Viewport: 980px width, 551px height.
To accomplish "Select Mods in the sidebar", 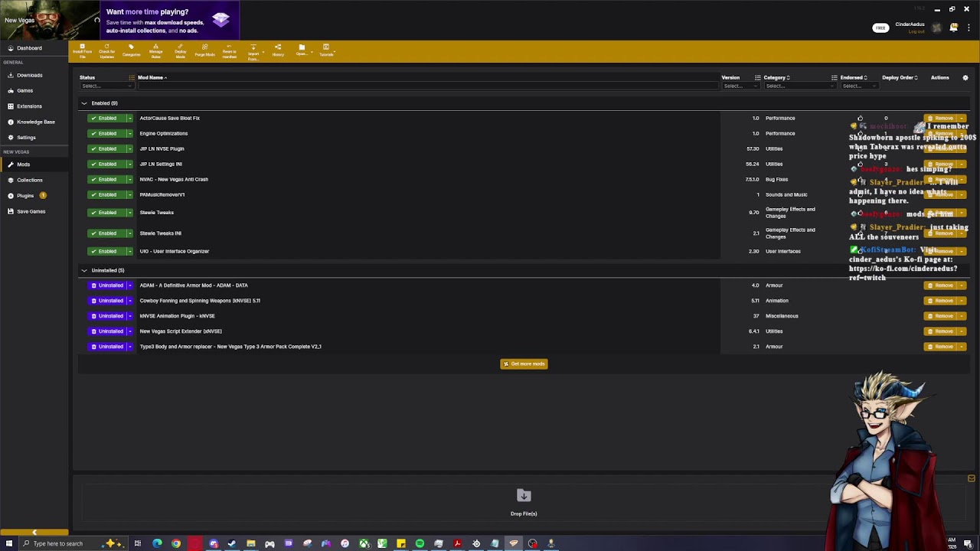I will tap(23, 165).
